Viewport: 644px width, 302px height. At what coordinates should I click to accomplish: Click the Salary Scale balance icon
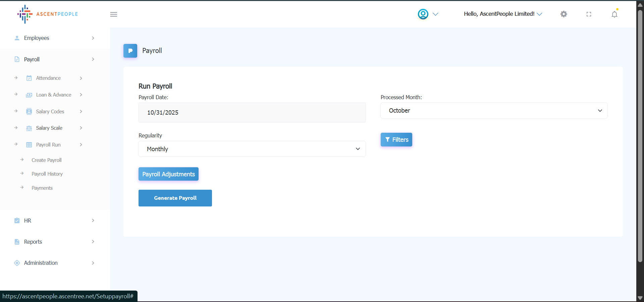29,128
